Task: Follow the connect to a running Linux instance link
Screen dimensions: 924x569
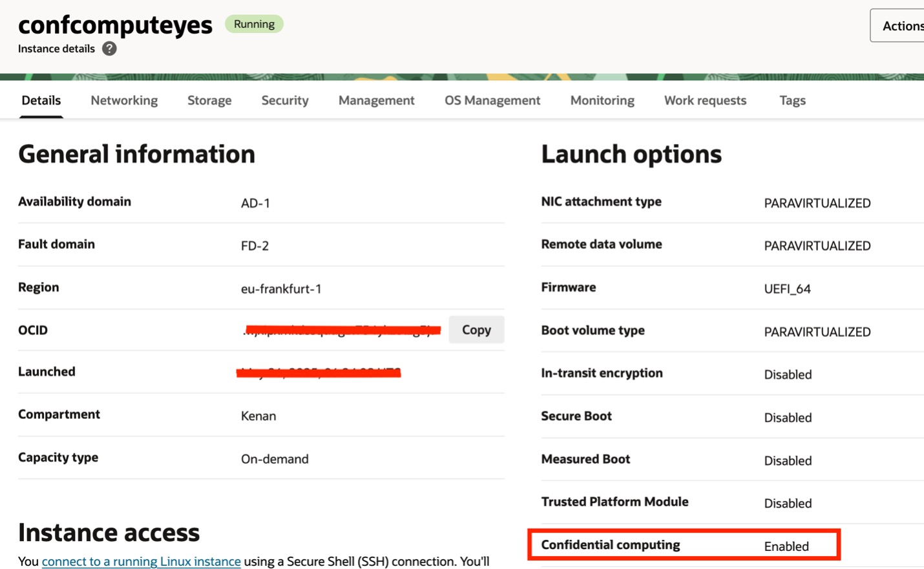Action: tap(141, 561)
